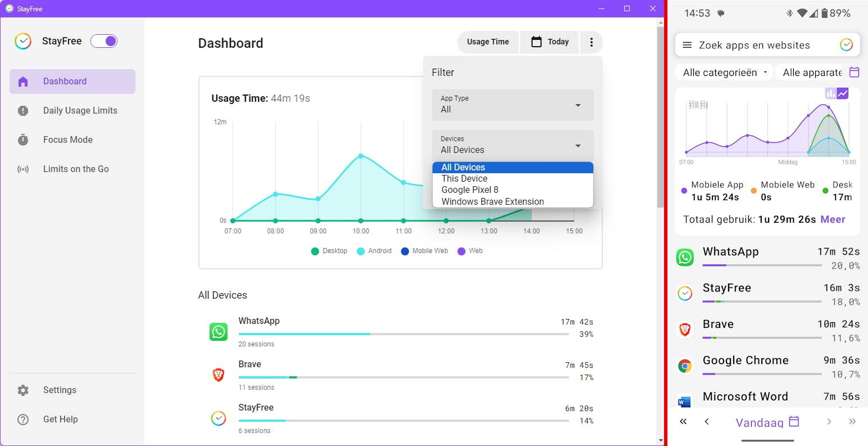Click the '20 sessions' text under WhatsApp

click(x=256, y=344)
